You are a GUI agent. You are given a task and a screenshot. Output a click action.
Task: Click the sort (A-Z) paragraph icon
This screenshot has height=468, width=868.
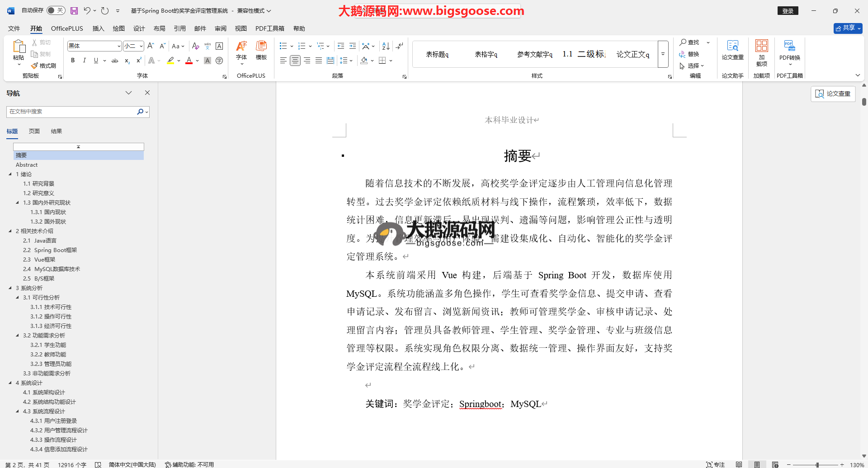coord(386,46)
